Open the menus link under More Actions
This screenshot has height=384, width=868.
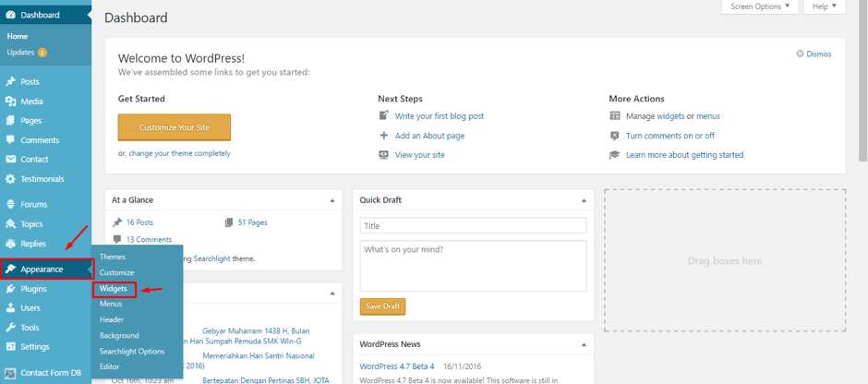[x=708, y=116]
